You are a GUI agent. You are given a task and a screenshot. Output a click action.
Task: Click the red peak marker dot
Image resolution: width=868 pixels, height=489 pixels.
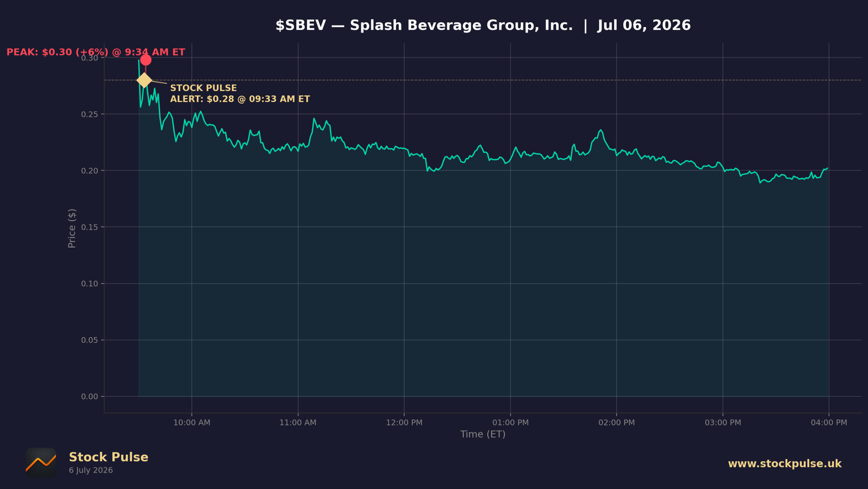[145, 60]
